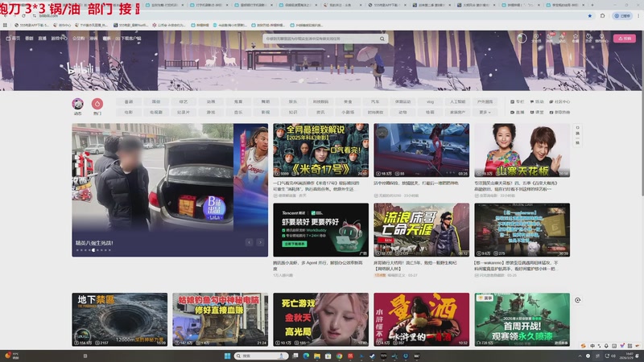Screen dimensions: 644x362
Task: Launch Microsoft Edge from taskbar
Action: coord(306,356)
